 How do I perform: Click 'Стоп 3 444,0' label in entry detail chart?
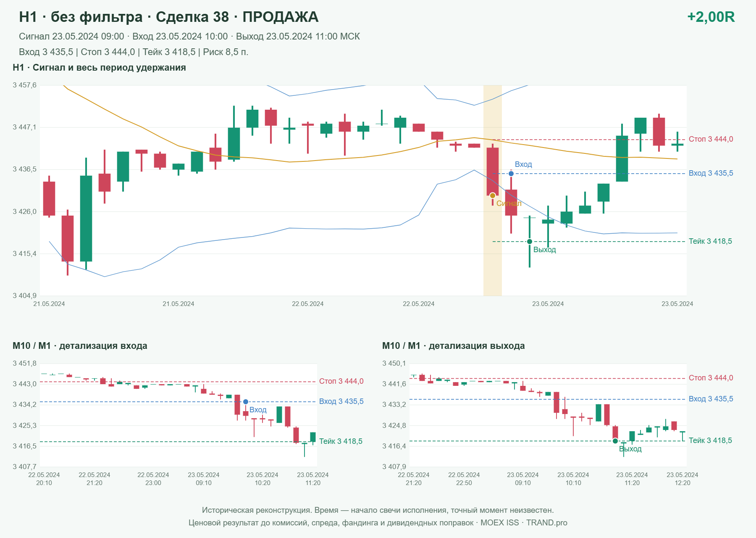pyautogui.click(x=341, y=381)
